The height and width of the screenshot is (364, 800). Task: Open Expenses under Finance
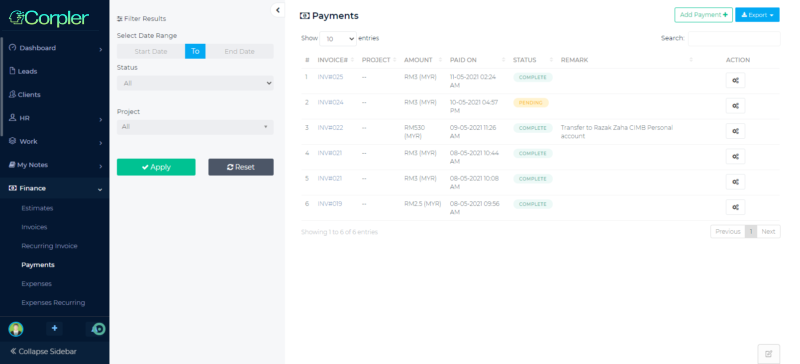point(37,284)
